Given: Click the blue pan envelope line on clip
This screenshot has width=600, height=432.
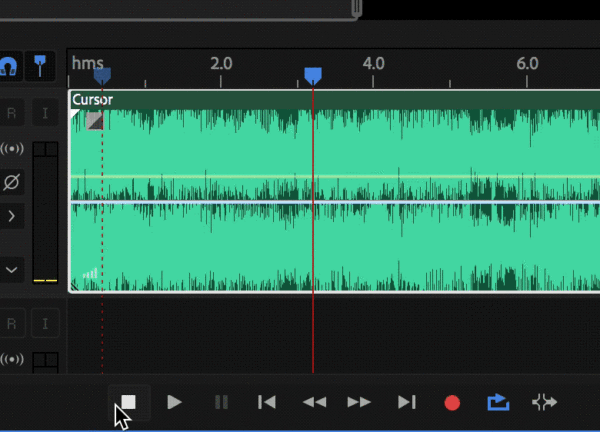Looking at the screenshot, I should pos(335,202).
